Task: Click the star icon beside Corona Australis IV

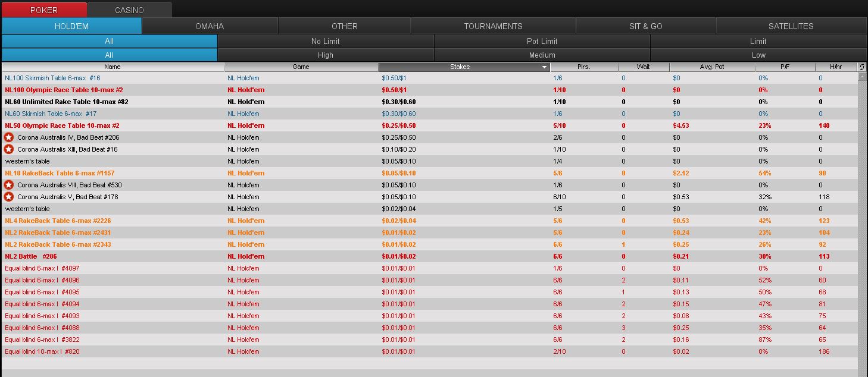Action: tap(9, 137)
